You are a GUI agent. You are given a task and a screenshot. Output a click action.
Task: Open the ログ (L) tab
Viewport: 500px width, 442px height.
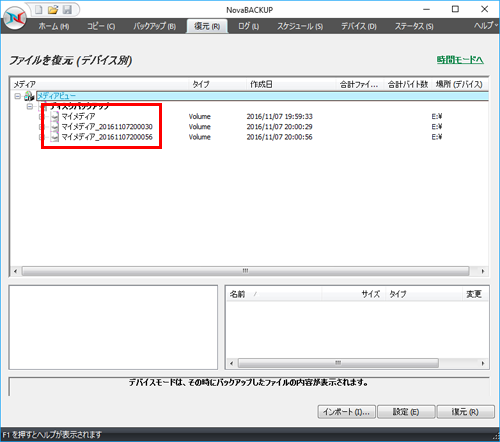point(248,26)
